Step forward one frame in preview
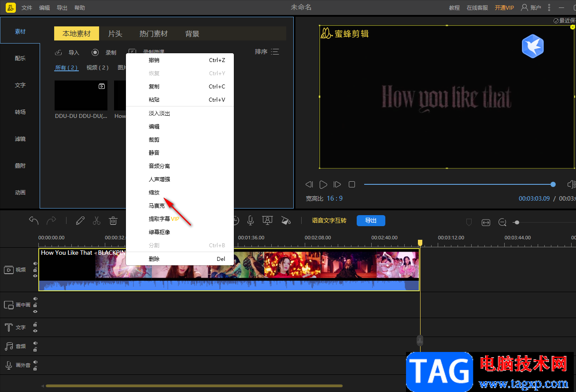 (x=337, y=184)
